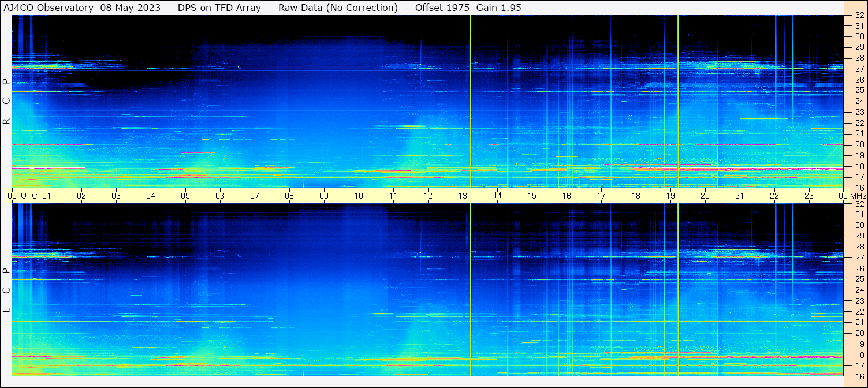Viewport: 868px width, 388px height.
Task: Click the 32 MHz label of LCP panel
Action: pos(859,204)
